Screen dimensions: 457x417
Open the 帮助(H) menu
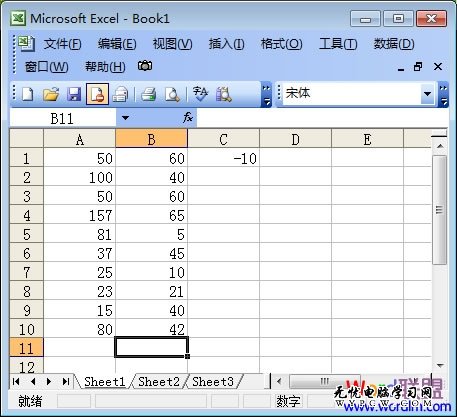point(105,67)
